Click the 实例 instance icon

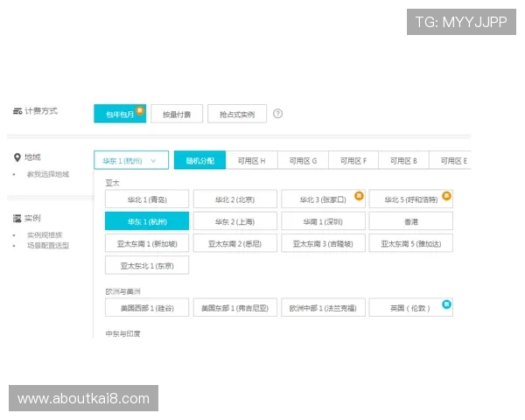[17, 219]
